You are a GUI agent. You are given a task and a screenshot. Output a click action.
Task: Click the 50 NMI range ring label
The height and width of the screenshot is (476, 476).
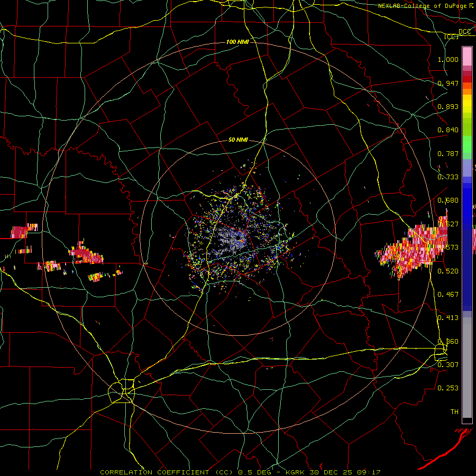[x=238, y=140]
